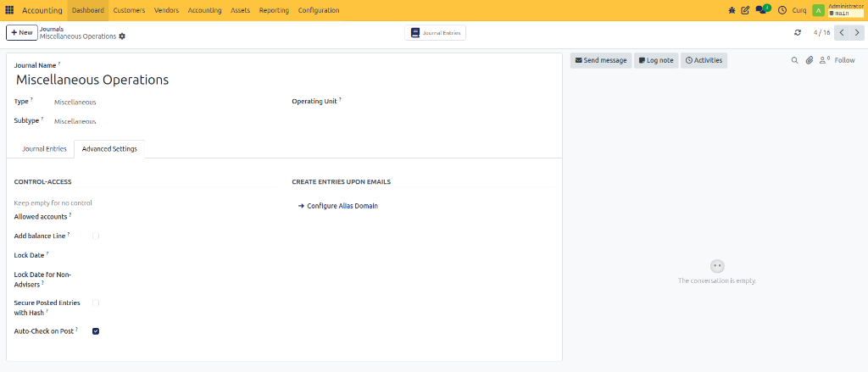Uncheck Auto-Check on Post checkbox
Image resolution: width=868 pixels, height=372 pixels.
coord(96,331)
